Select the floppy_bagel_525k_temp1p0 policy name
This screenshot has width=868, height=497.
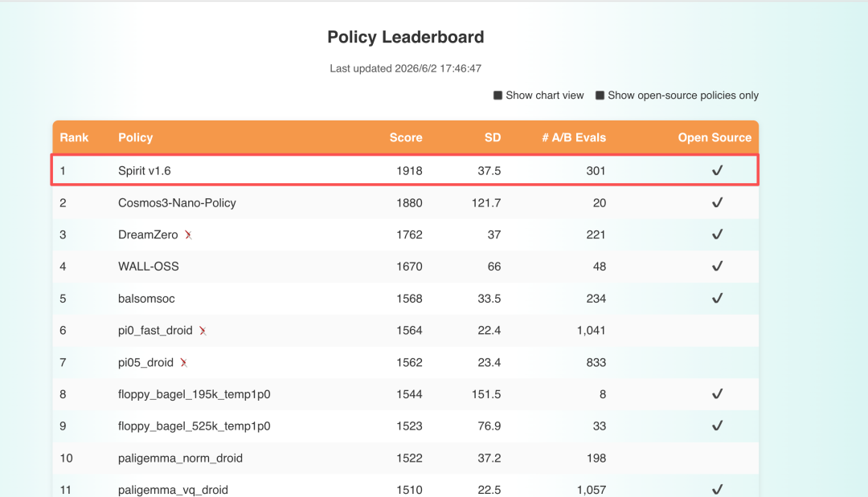click(194, 426)
